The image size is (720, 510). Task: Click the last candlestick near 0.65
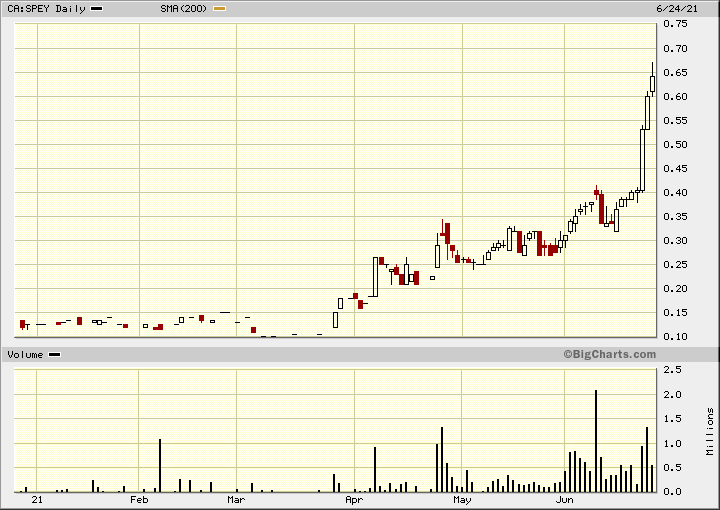pyautogui.click(x=652, y=81)
